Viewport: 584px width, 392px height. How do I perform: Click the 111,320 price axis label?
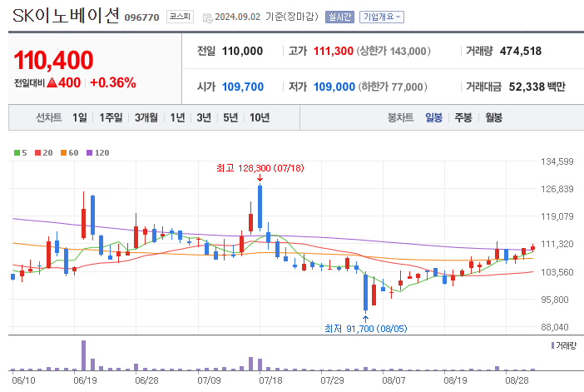pos(557,244)
